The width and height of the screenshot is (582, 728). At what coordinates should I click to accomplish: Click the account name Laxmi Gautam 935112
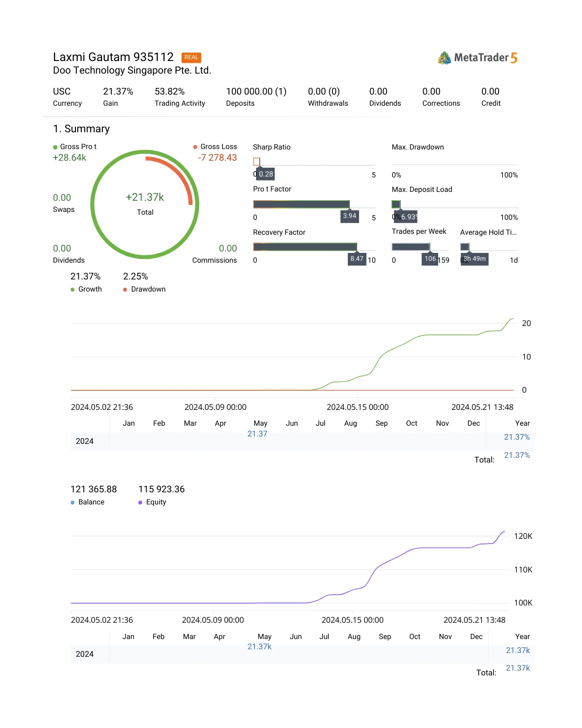point(113,57)
